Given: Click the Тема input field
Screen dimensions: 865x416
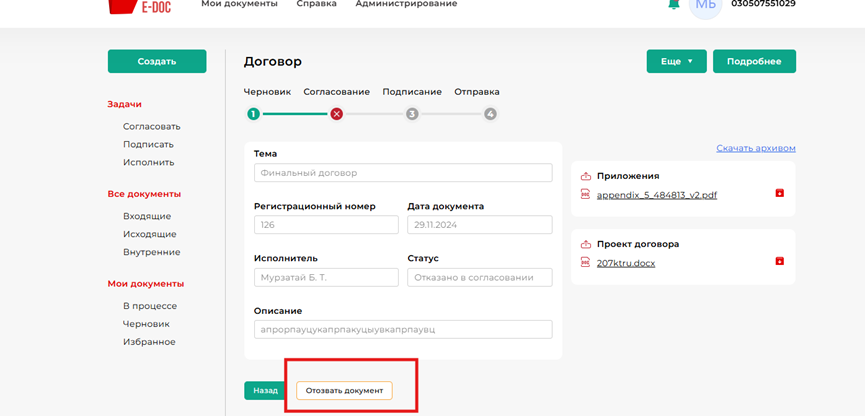Looking at the screenshot, I should click(403, 173).
